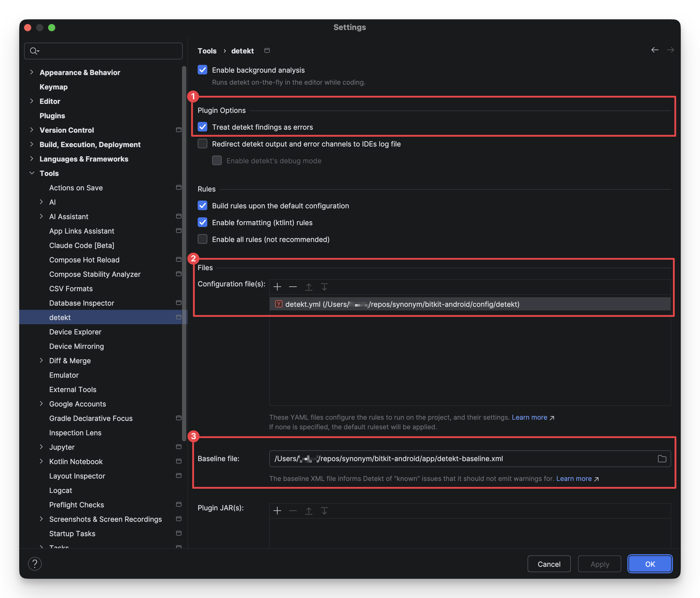Enable Redirect detekt output to IDEs log file
The width and height of the screenshot is (700, 598).
click(x=202, y=144)
